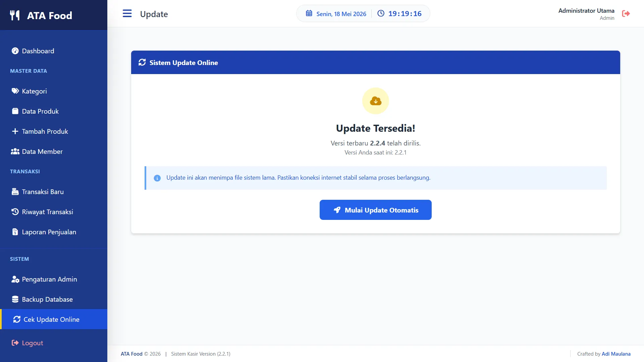Click the Backup Database stack icon
This screenshot has width=644, height=362.
(x=15, y=299)
